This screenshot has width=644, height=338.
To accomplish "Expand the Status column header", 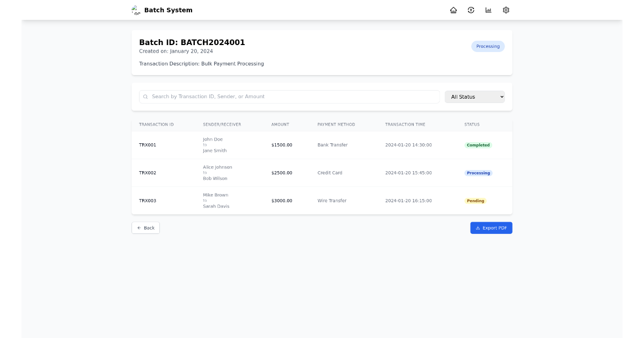I will 472,124.
